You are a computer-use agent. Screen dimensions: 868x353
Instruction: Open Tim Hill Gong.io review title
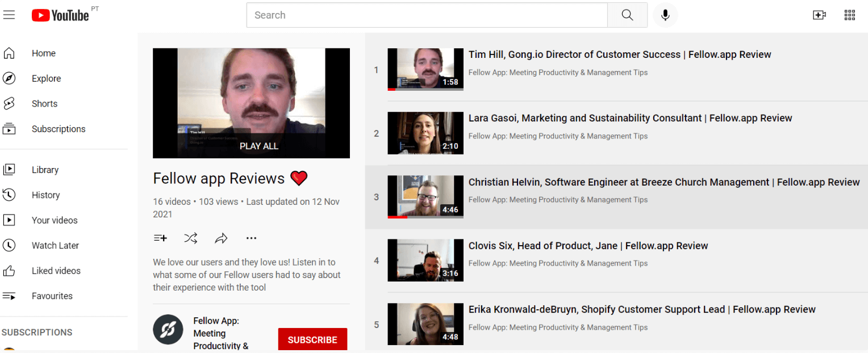[x=620, y=54]
